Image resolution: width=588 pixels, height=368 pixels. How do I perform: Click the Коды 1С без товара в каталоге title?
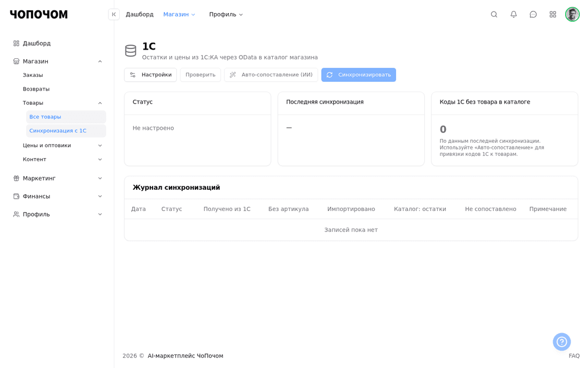tap(485, 102)
